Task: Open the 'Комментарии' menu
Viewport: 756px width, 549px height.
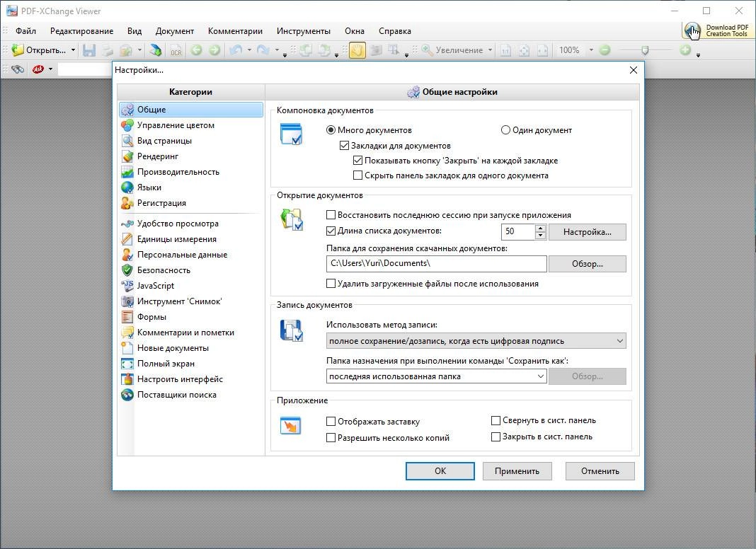Action: tap(235, 31)
